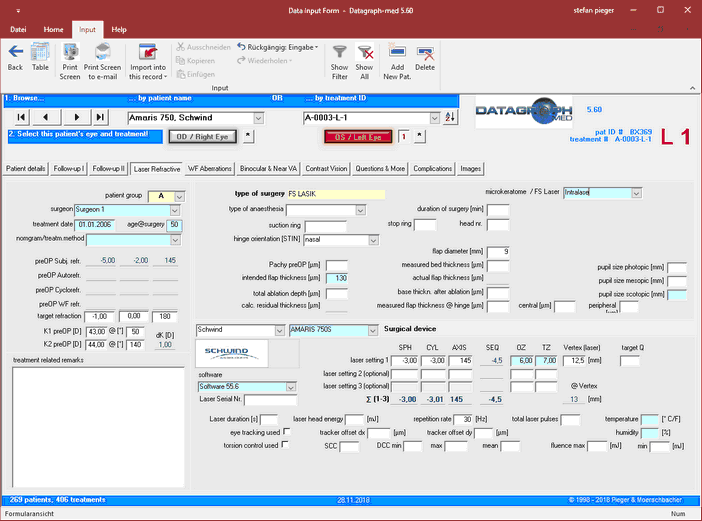Open the Table view icon
Viewport: 702px width, 521px height.
pyautogui.click(x=40, y=52)
